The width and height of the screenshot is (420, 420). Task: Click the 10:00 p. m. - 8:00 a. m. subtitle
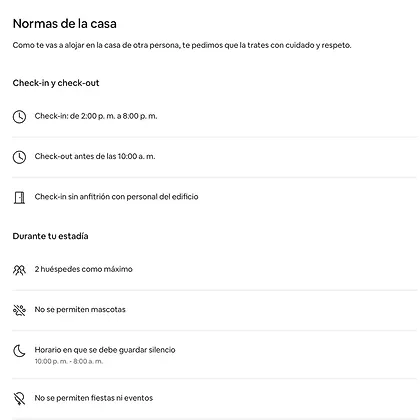[69, 361]
